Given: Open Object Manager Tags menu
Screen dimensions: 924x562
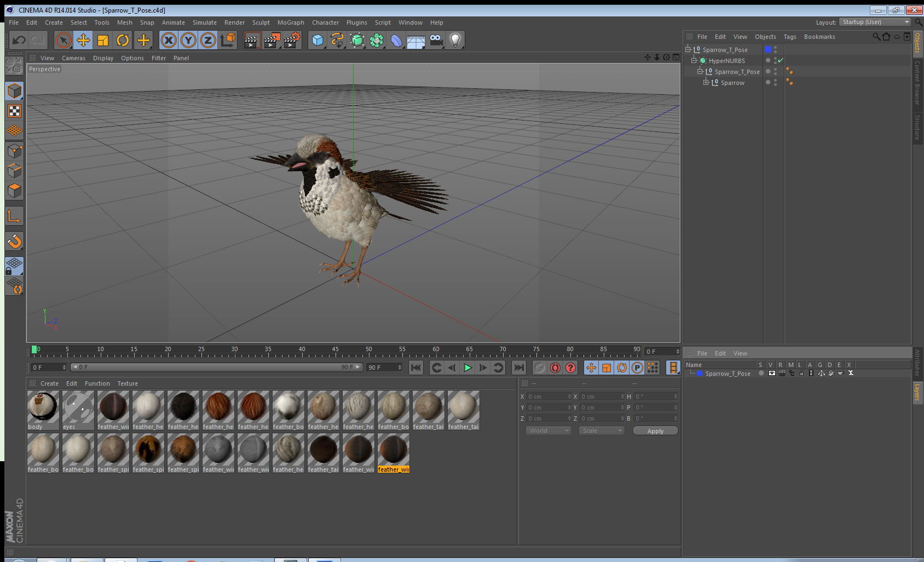Looking at the screenshot, I should [790, 37].
